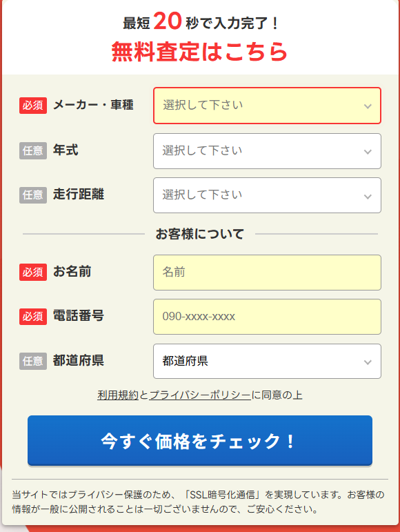This screenshot has width=400, height=532.
Task: Focus the お名前 text field
Action: point(267,273)
